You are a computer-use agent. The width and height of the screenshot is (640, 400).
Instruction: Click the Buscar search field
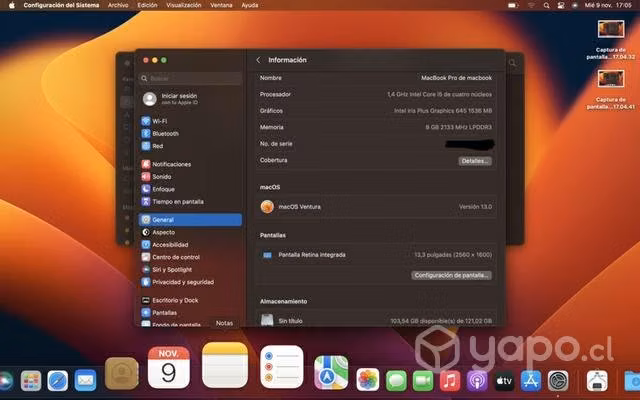[190, 78]
